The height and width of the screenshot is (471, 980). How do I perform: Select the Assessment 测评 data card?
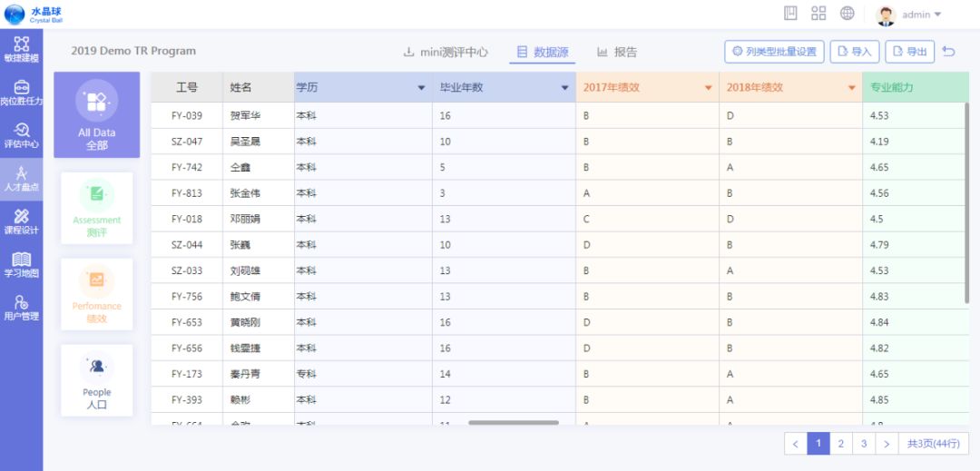coord(96,209)
